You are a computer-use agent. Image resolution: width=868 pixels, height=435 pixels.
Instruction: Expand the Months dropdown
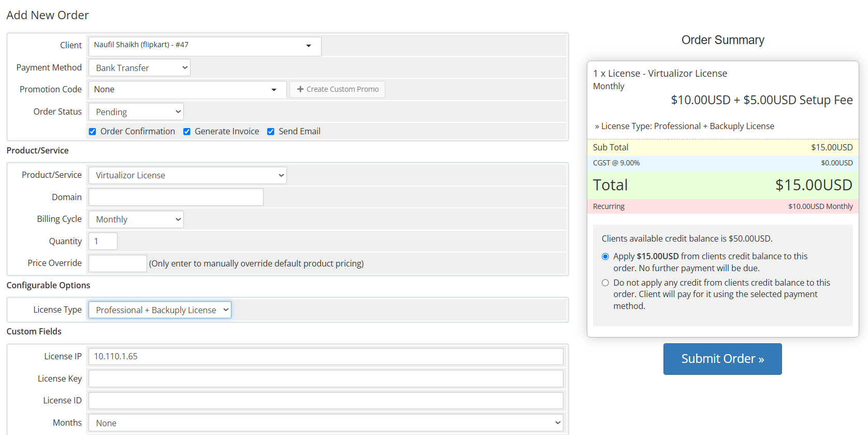point(326,423)
